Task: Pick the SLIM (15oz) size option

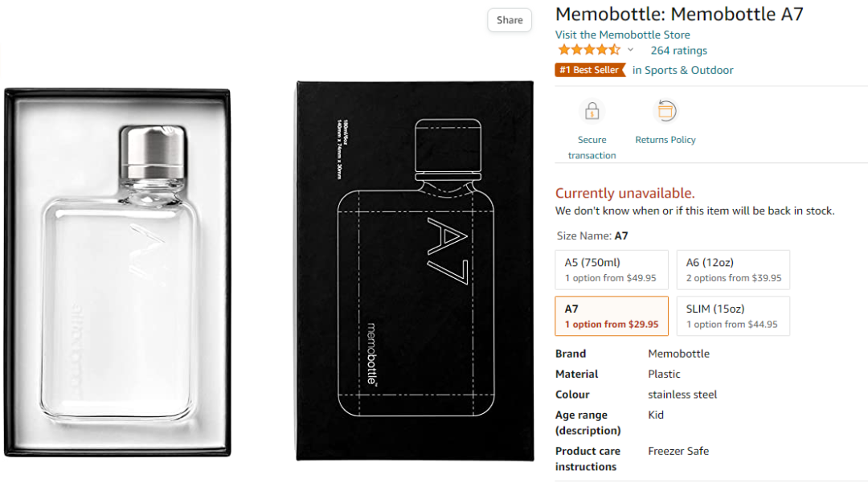Action: 733,316
